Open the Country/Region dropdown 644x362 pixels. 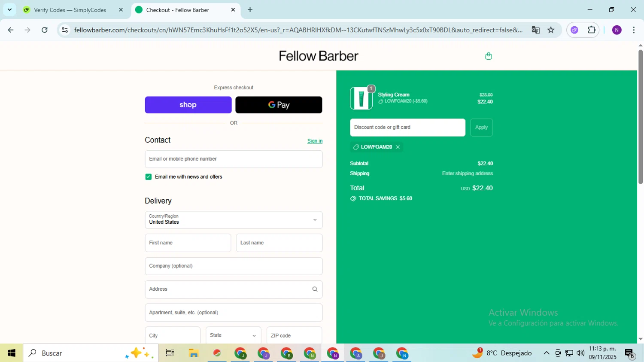tap(234, 220)
